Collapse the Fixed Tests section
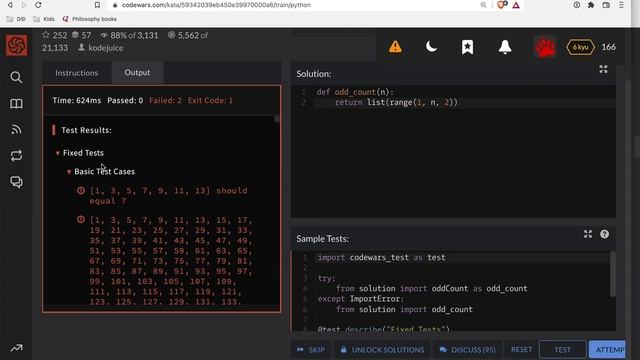This screenshot has height=360, width=640. pos(58,153)
